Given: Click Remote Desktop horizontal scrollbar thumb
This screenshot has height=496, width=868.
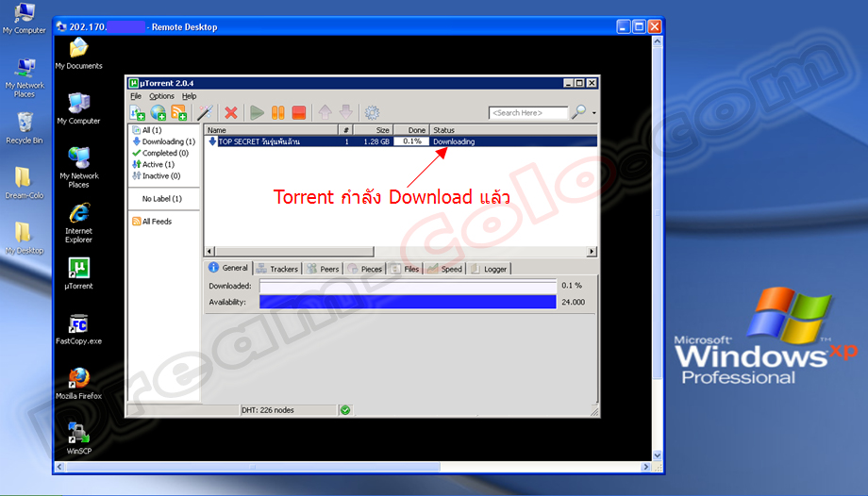Looking at the screenshot, I should [253, 467].
